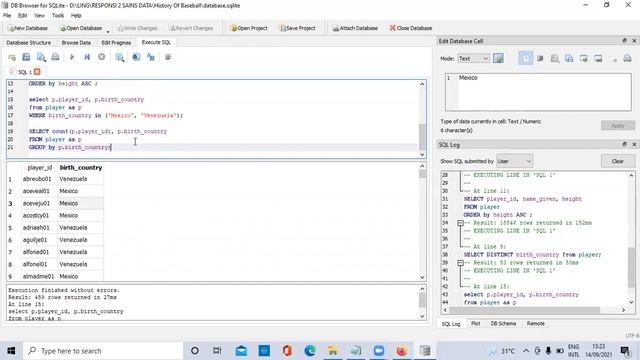Image resolution: width=640 pixels, height=360 pixels.
Task: Click the Apply button in Edit Database Cell
Action: (618, 125)
